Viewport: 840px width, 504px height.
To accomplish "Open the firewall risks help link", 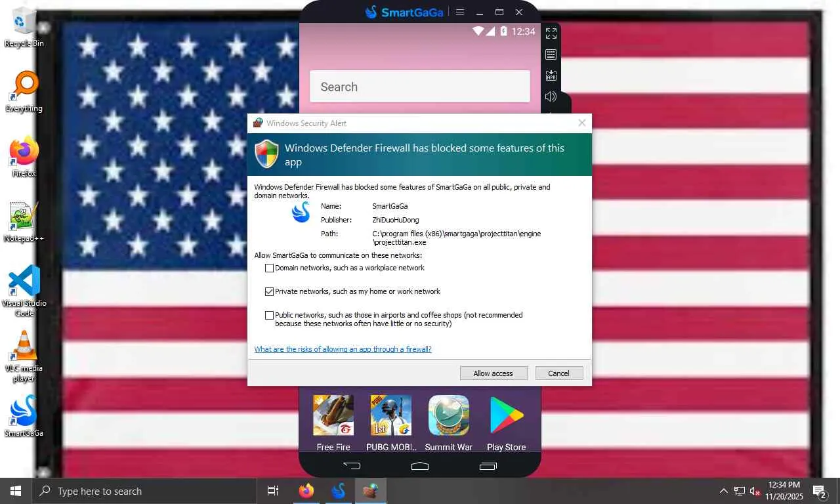I will click(x=343, y=349).
